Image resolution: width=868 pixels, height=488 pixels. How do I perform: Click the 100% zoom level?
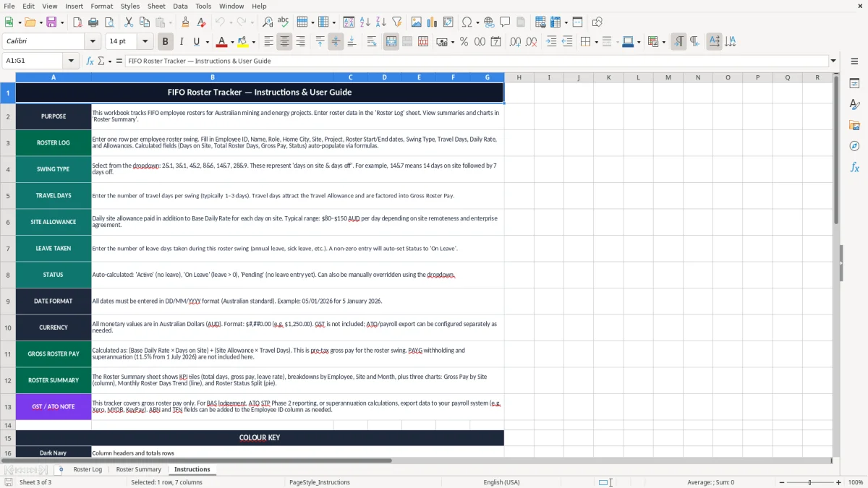(856, 482)
